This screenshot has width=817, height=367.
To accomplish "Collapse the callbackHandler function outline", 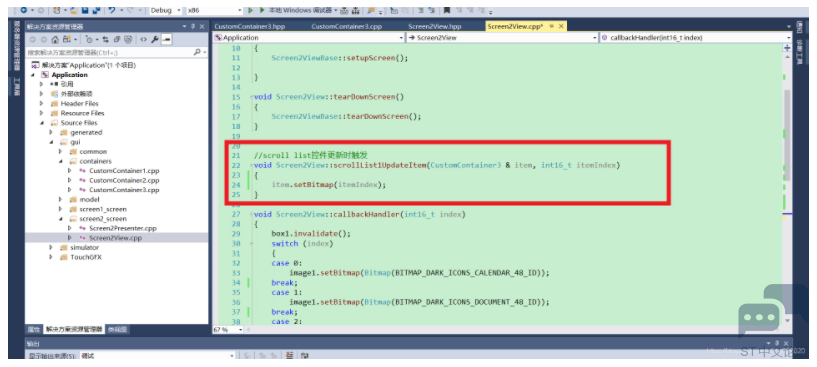I will click(x=251, y=214).
